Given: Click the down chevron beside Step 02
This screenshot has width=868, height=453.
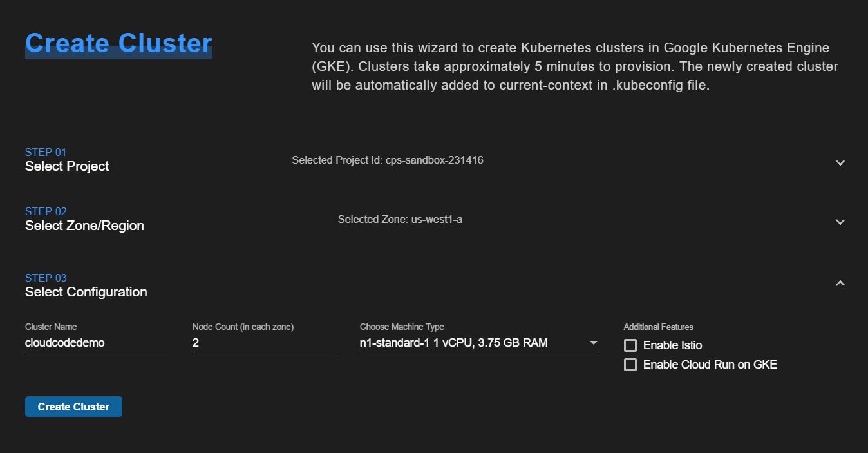Looking at the screenshot, I should click(840, 222).
